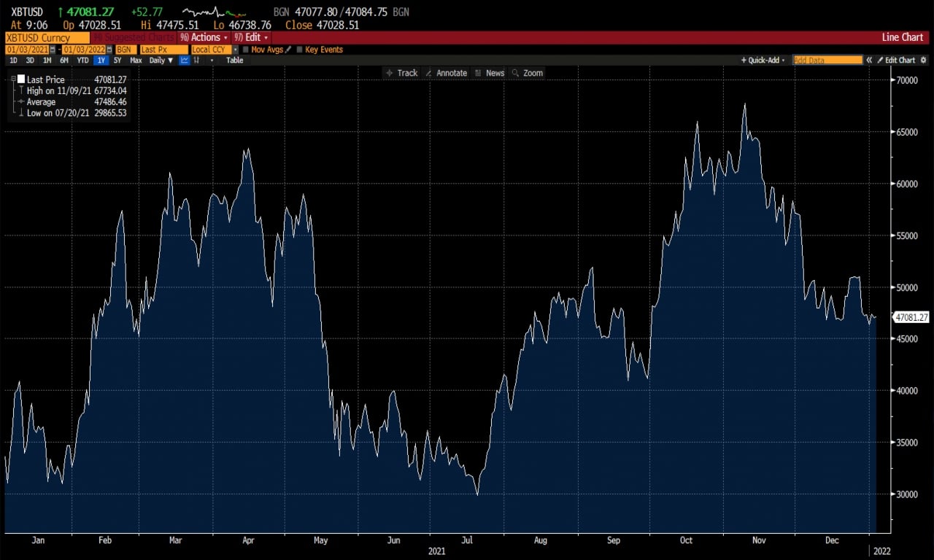Viewport: 934px width, 560px height.
Task: Select the line chart type icon
Action: pos(185,61)
